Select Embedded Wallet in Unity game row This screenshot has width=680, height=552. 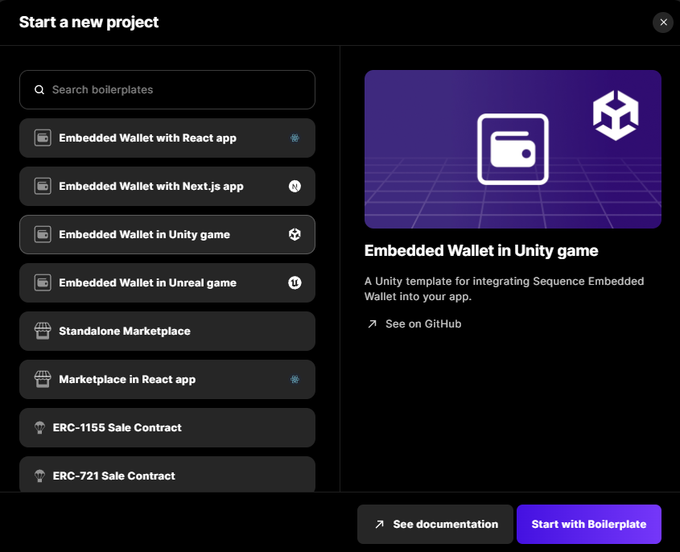(167, 235)
